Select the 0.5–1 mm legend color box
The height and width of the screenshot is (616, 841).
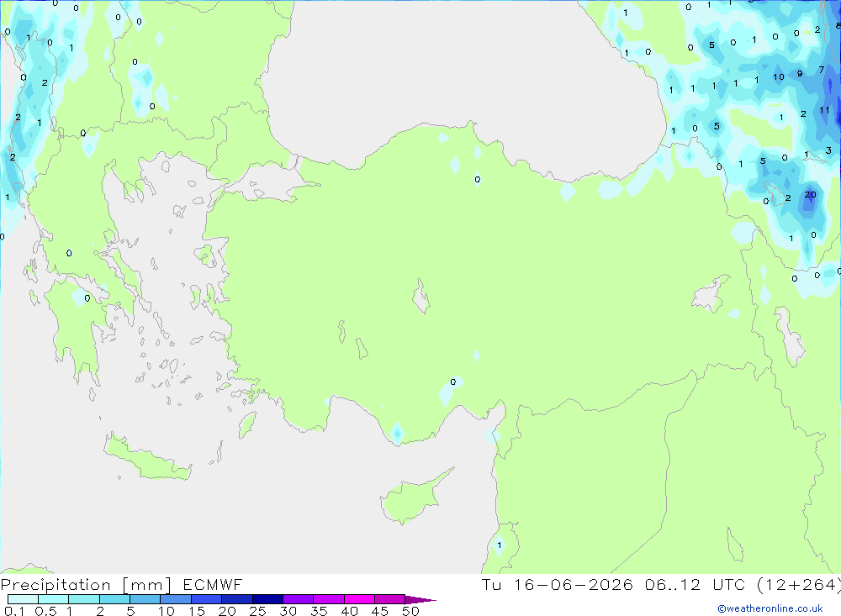(x=53, y=599)
